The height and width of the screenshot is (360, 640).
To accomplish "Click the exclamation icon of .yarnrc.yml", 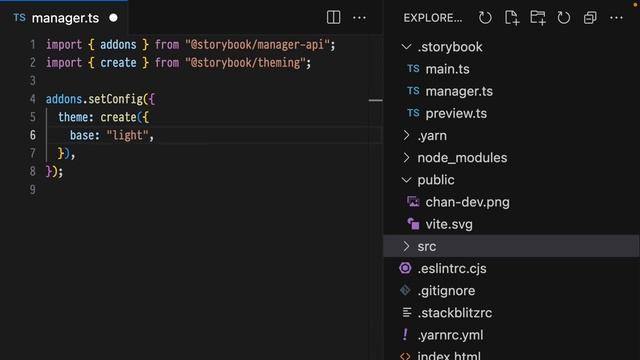I will coord(405,335).
